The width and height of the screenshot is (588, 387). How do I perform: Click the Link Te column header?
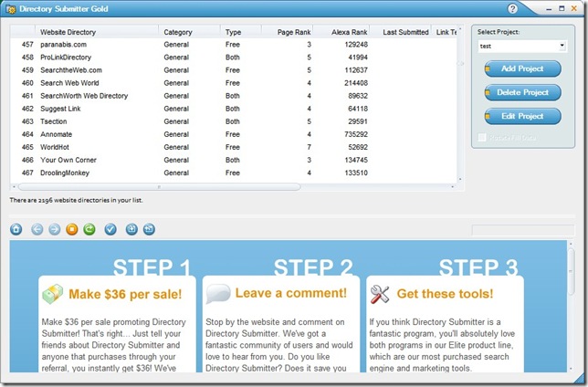point(446,32)
